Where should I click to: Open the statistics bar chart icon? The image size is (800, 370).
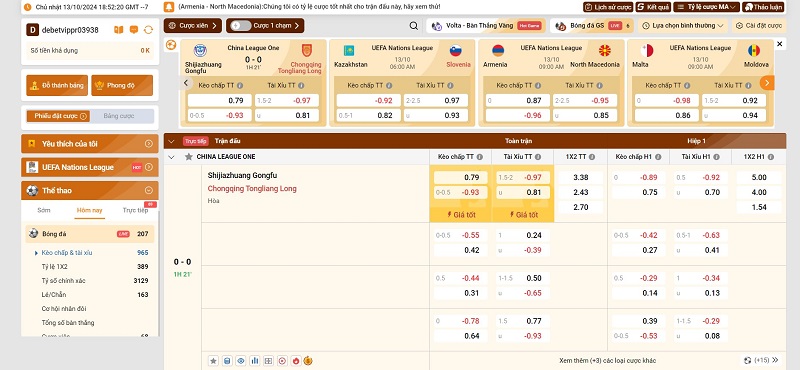click(255, 361)
